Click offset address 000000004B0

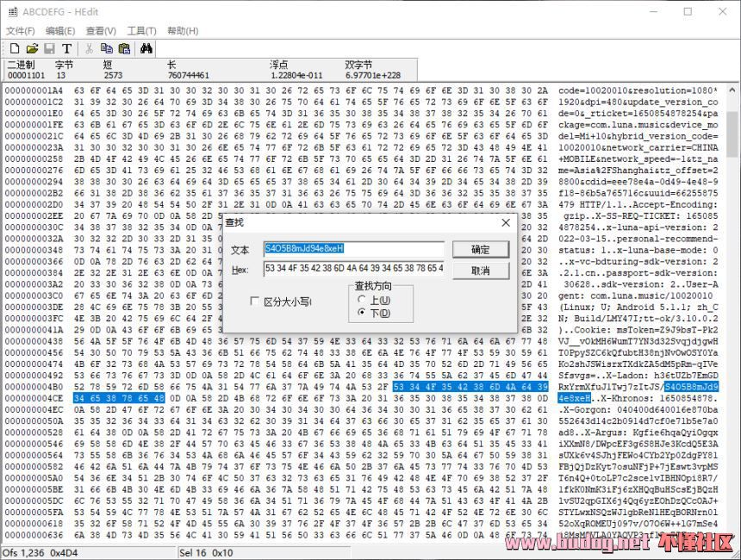tap(34, 387)
